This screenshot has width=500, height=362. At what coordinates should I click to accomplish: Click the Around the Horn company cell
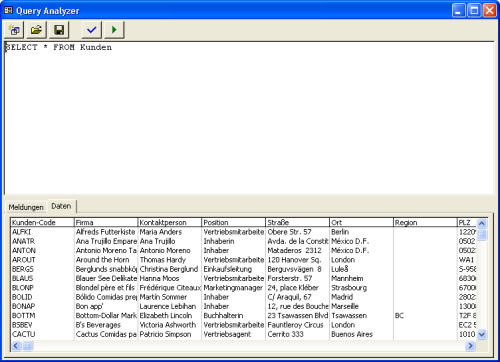coord(106,260)
